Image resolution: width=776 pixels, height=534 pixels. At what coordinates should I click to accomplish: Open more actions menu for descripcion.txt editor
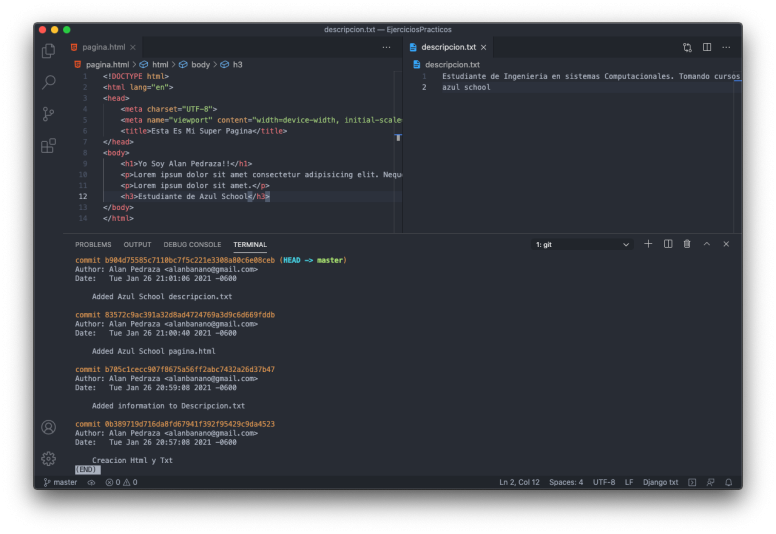coord(727,47)
